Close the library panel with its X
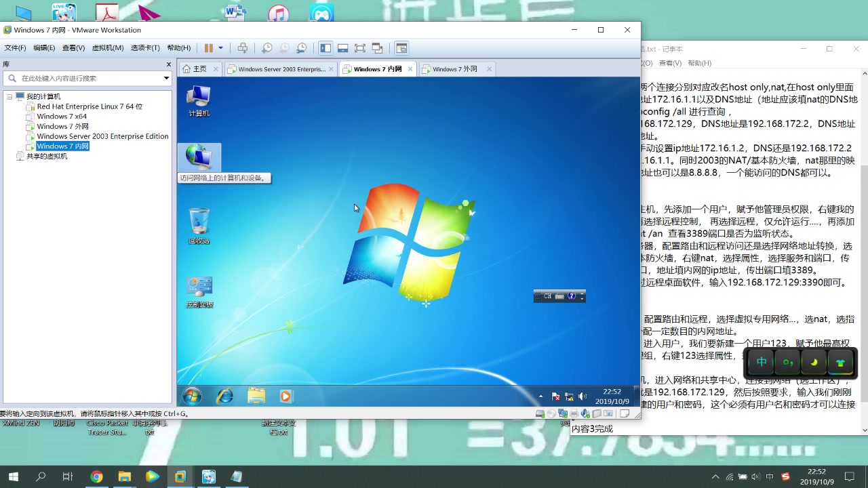Viewport: 868px width, 488px height. coord(169,64)
